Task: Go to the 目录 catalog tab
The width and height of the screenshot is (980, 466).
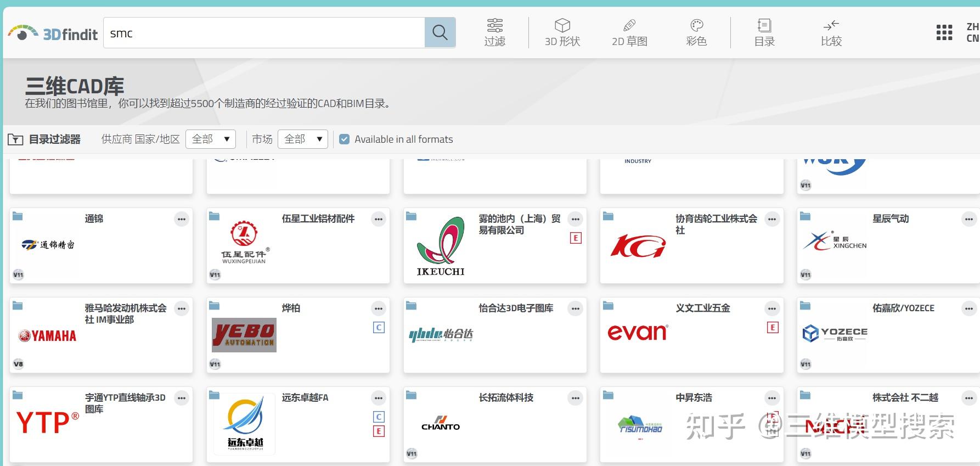Action: click(764, 32)
